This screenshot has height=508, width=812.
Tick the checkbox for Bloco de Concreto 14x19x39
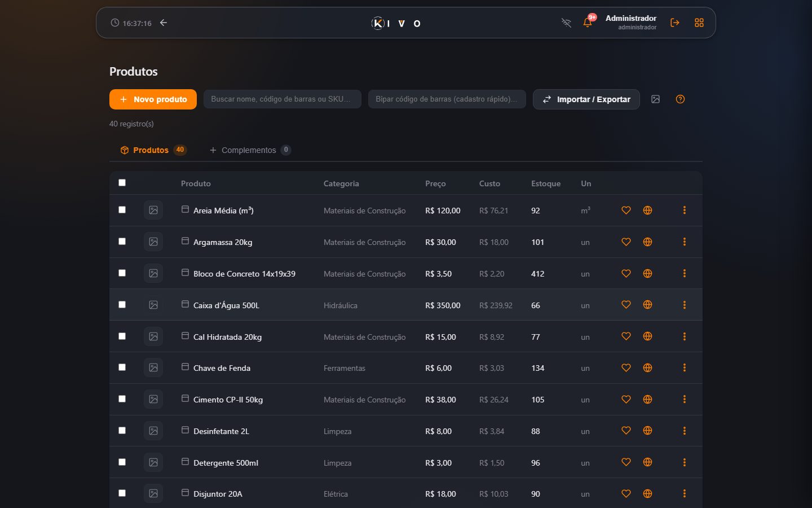(x=122, y=273)
